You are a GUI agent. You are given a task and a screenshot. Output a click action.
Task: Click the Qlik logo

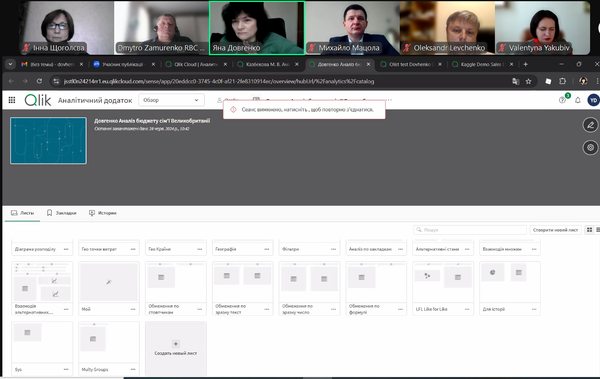coord(38,100)
